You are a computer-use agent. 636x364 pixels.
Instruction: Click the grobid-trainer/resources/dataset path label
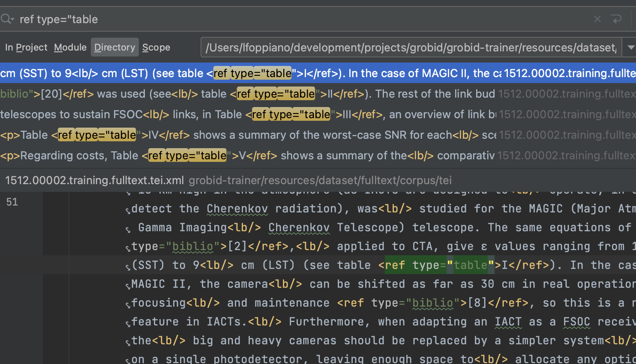[x=320, y=180]
